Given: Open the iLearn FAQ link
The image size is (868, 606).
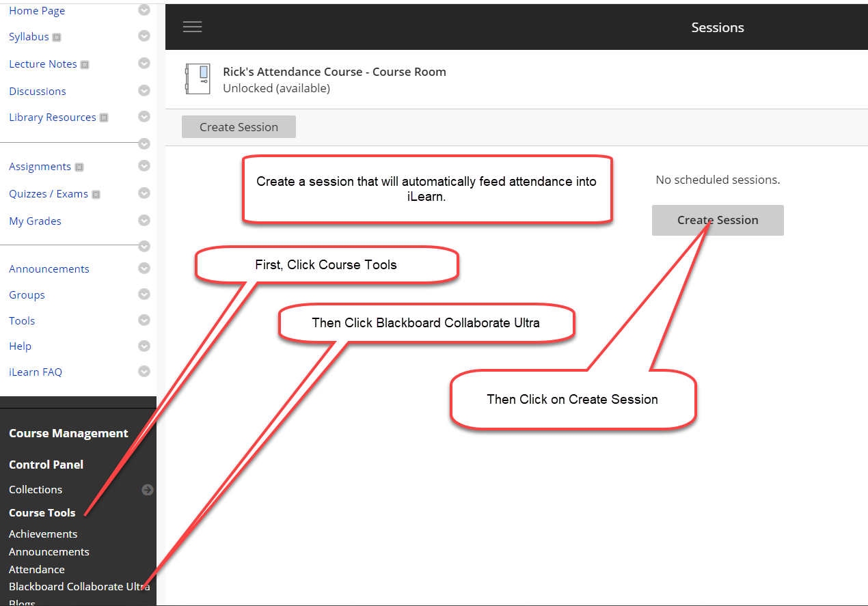Looking at the screenshot, I should (x=36, y=372).
